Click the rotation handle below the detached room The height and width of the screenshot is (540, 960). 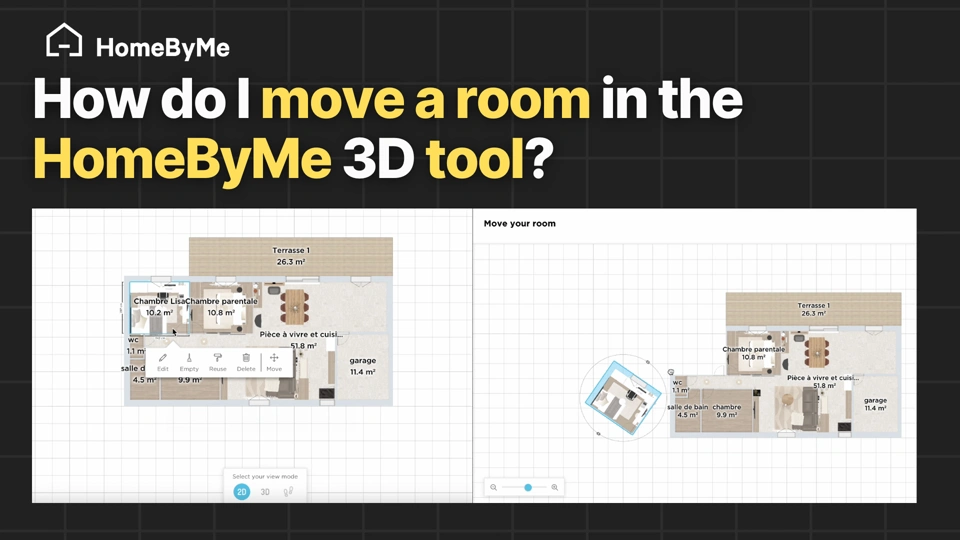pos(599,433)
